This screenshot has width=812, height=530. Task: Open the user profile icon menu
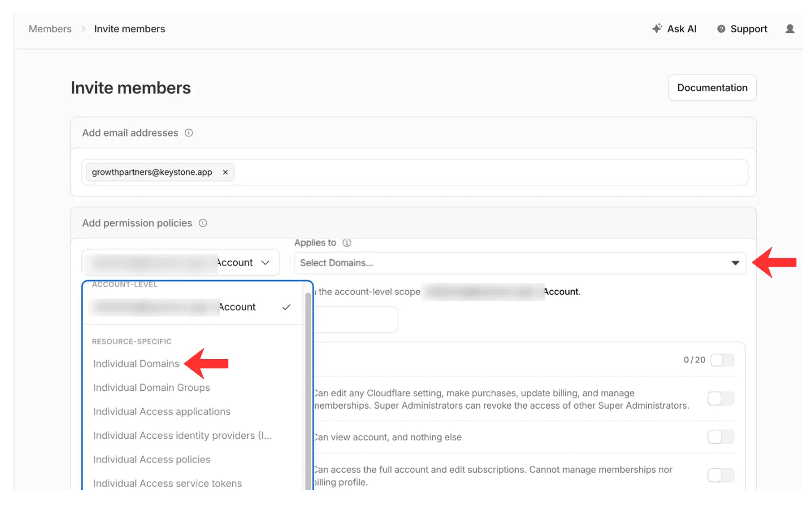click(x=790, y=29)
